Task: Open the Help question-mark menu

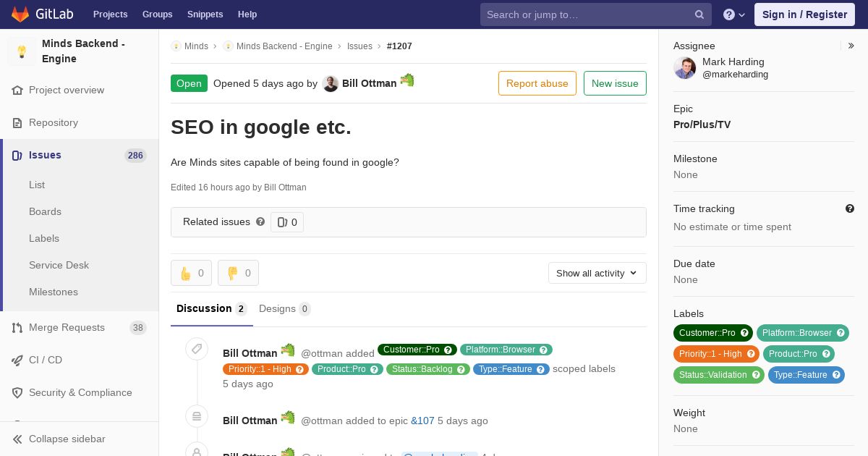Action: pos(734,14)
